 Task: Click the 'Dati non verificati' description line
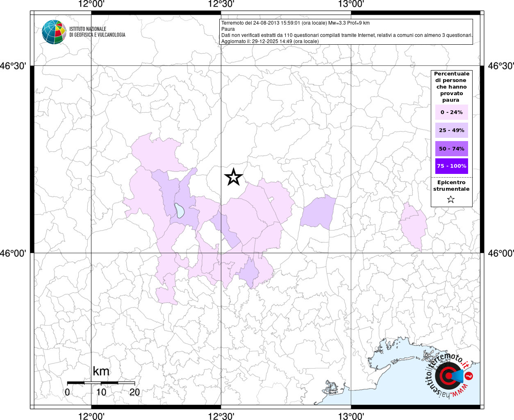point(347,35)
